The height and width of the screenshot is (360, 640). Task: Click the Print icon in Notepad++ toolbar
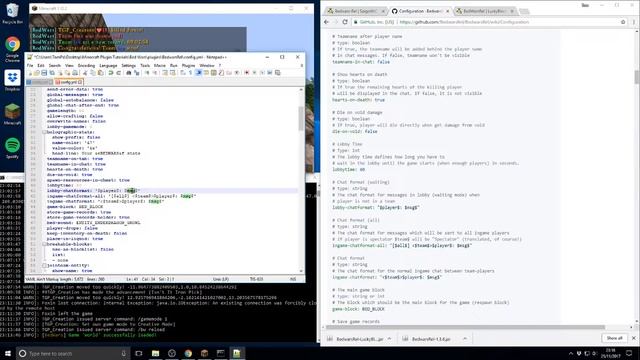(76, 73)
